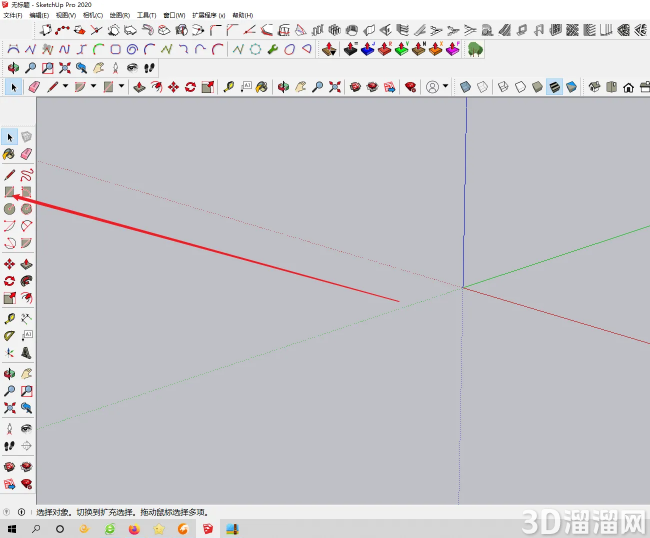This screenshot has height=538, width=650.
Task: Click the Walk footprints icon in left palette
Action: 10,446
